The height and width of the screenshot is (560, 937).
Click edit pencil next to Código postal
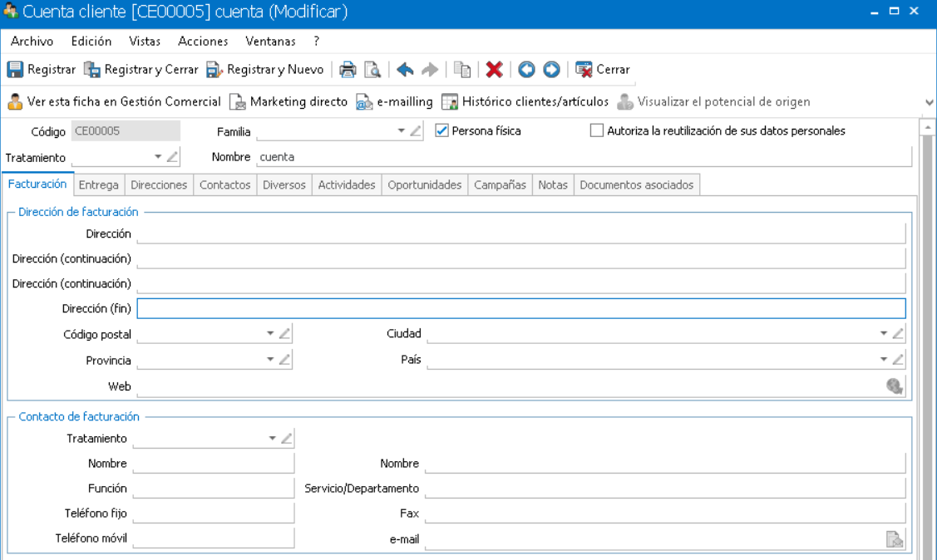point(284,333)
